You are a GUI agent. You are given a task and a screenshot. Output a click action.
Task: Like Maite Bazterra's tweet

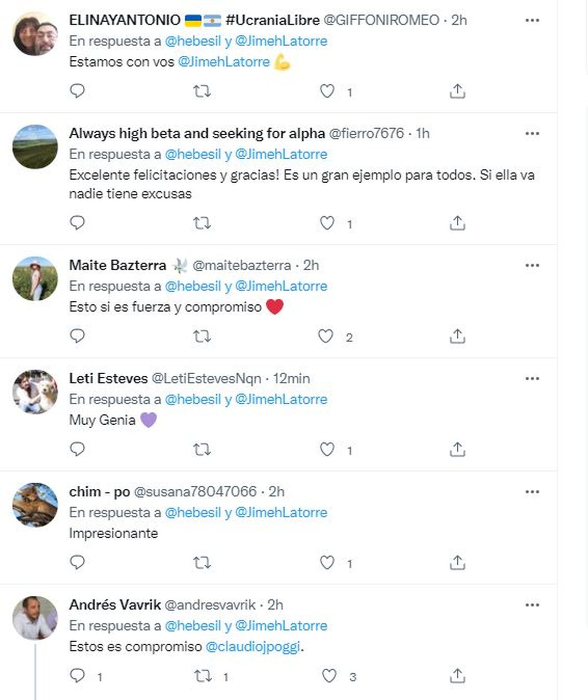point(326,337)
